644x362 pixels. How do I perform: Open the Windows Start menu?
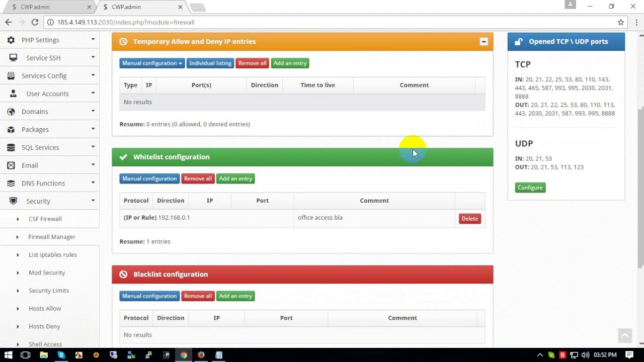click(x=8, y=355)
